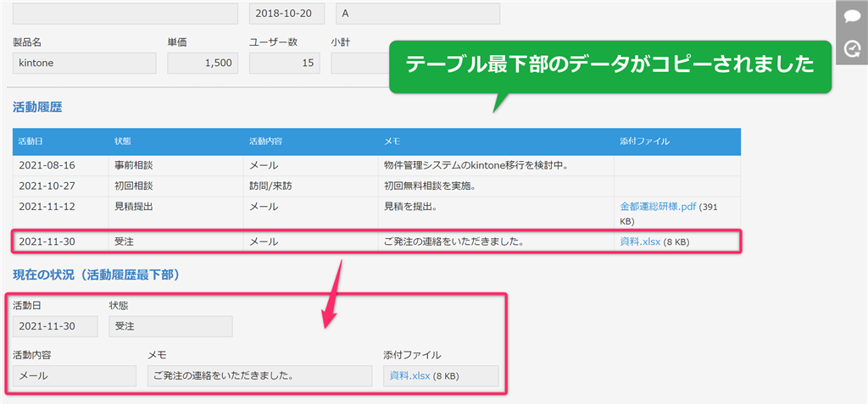The height and width of the screenshot is (405, 868).
Task: Select the 初回相談 status cell
Action: (x=175, y=186)
